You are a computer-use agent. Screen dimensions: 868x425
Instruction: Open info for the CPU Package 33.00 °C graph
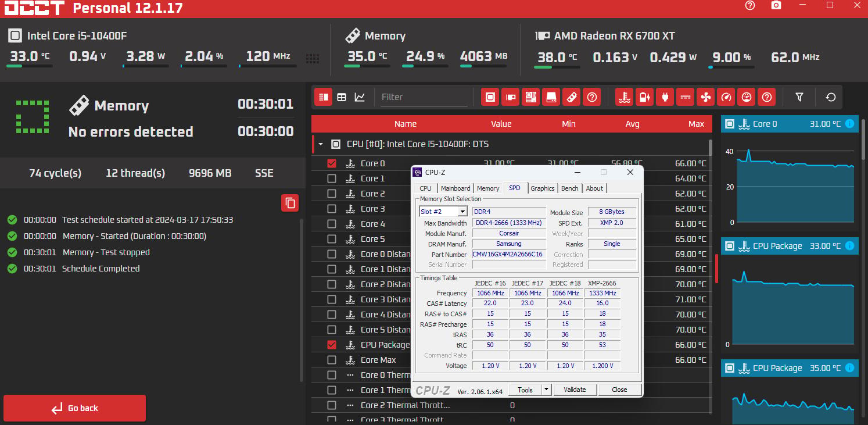[x=850, y=246]
